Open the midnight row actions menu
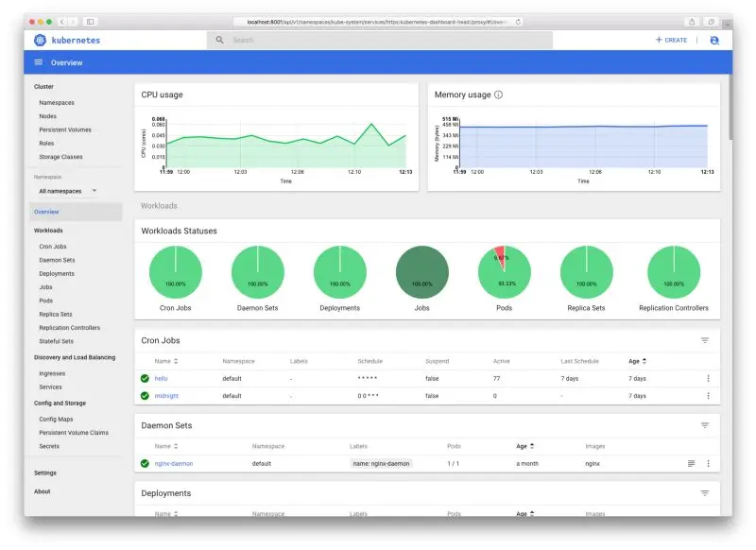Image resolution: width=756 pixels, height=550 pixels. (x=708, y=396)
